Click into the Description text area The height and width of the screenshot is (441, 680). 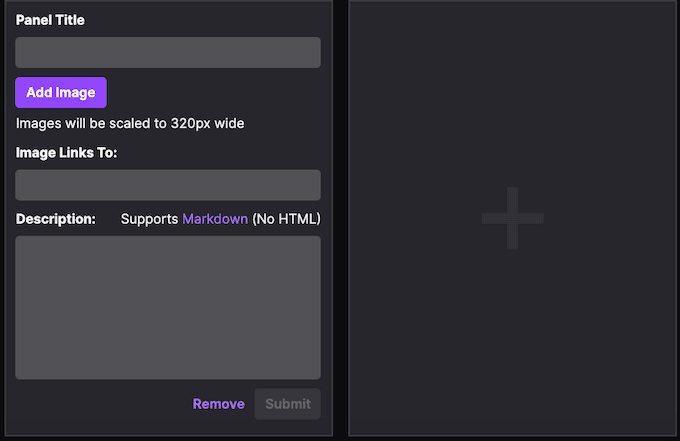(168, 307)
